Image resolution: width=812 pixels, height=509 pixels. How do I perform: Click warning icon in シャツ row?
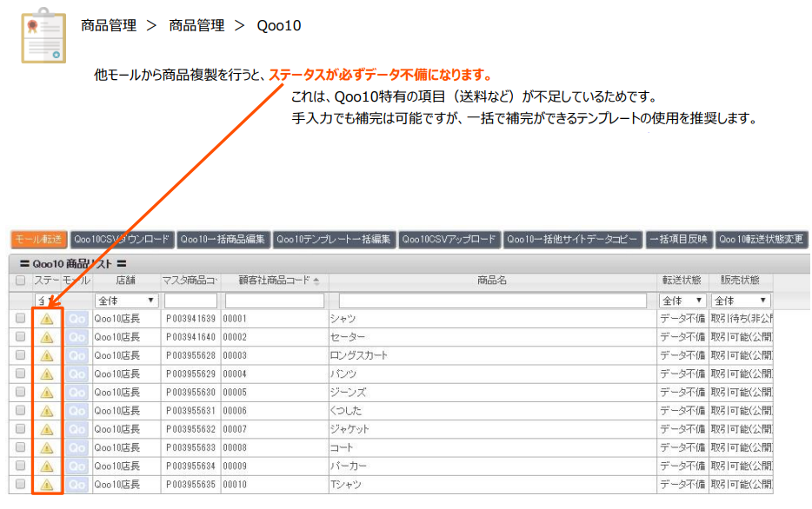47,319
